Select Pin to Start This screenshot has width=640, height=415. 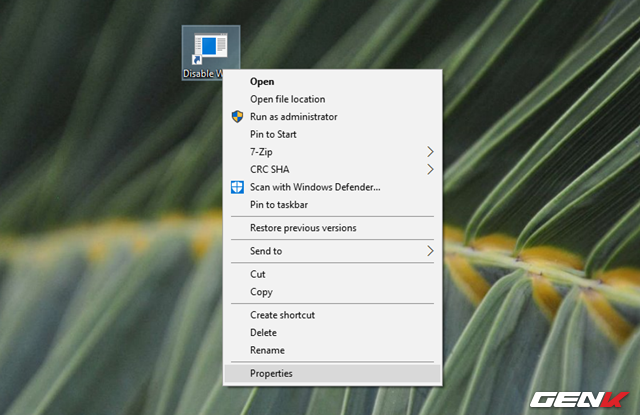click(x=332, y=134)
